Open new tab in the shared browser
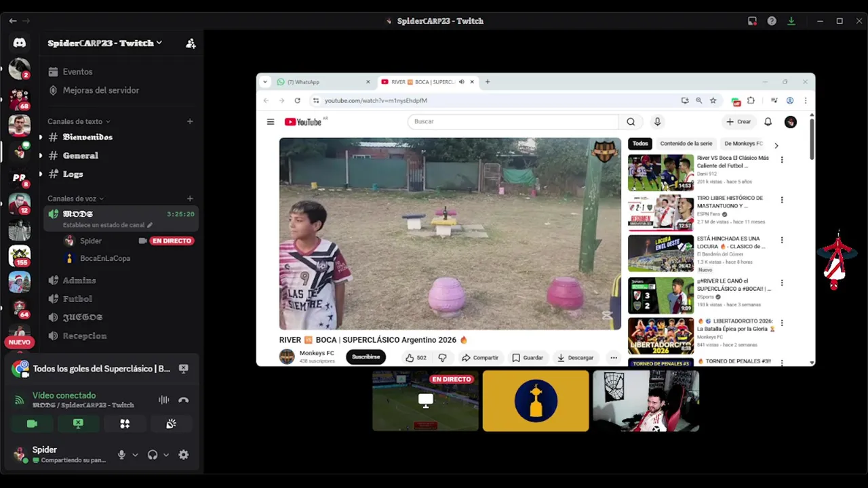Viewport: 868px width, 488px height. tap(487, 82)
